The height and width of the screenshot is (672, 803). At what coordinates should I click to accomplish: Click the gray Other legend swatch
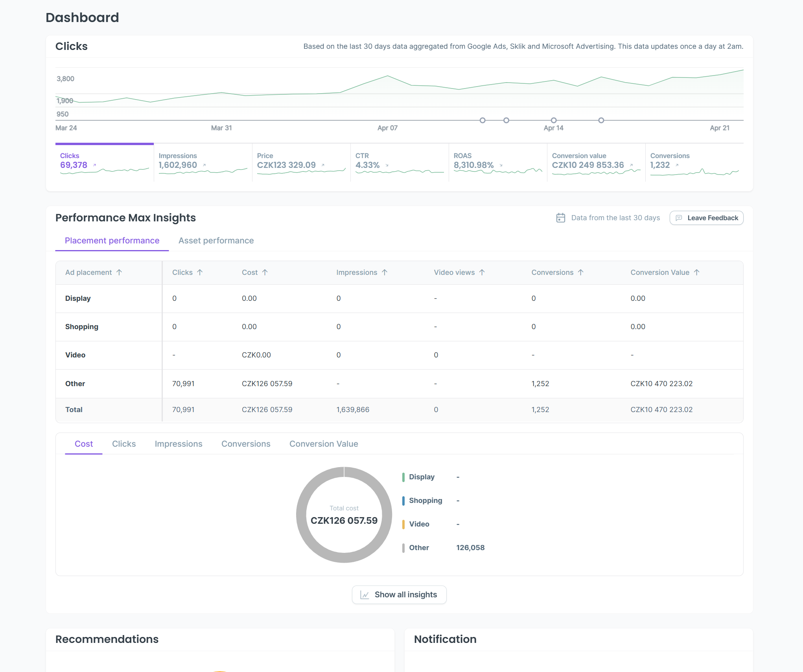[x=403, y=548]
